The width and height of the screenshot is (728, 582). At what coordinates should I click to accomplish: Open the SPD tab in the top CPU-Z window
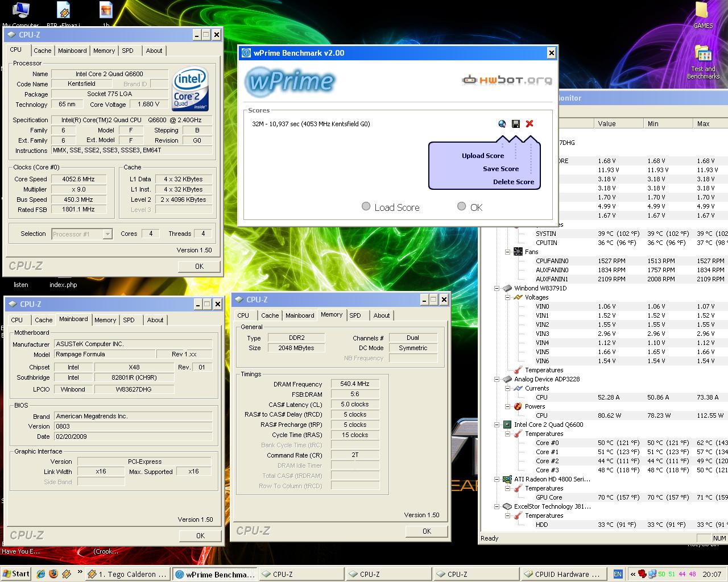(128, 51)
